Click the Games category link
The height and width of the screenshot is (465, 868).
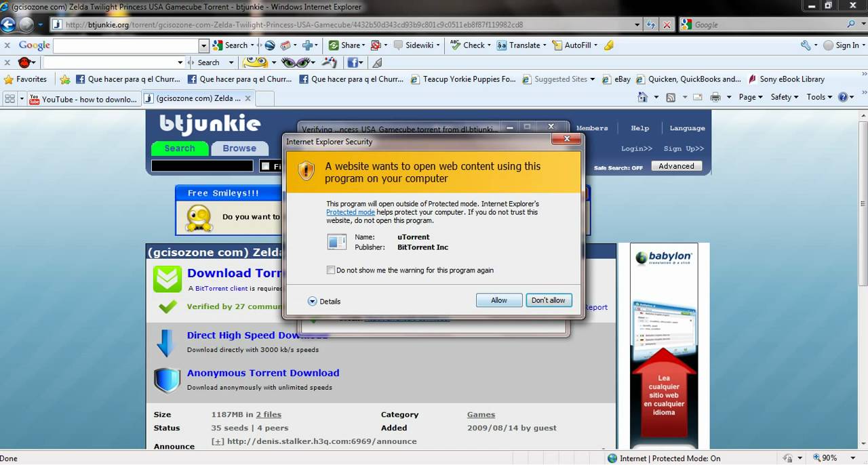pos(481,414)
